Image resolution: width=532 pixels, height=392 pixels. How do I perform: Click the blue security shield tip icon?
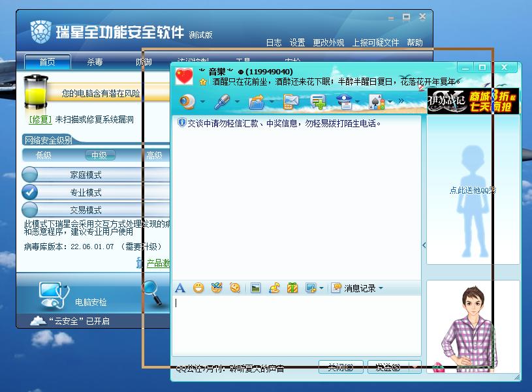tap(182, 123)
